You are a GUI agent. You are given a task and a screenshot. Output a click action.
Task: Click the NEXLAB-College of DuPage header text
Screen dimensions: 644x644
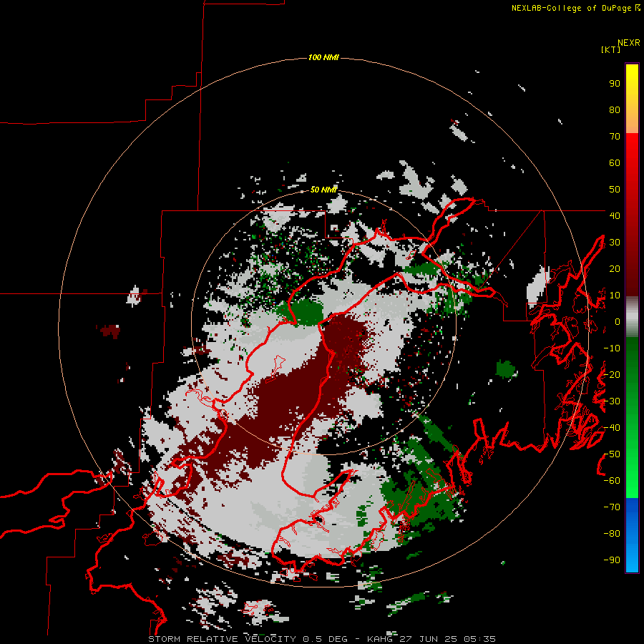[x=575, y=8]
